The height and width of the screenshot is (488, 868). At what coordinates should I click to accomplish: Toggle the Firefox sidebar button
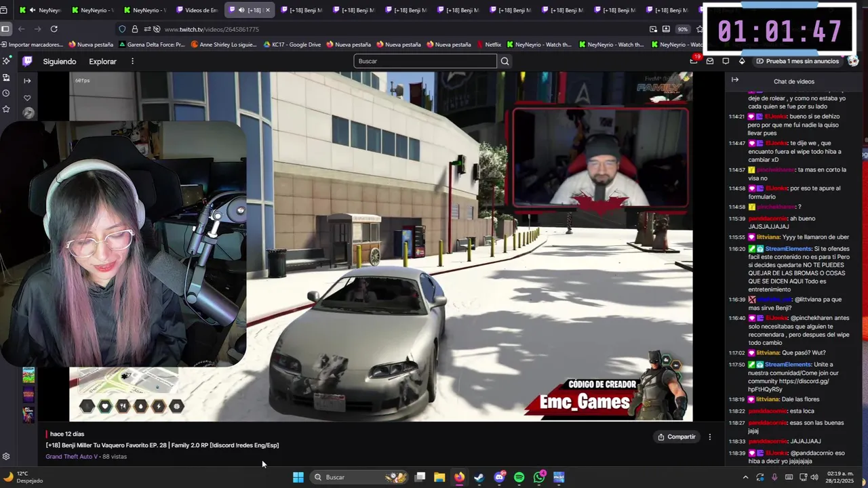click(x=5, y=29)
